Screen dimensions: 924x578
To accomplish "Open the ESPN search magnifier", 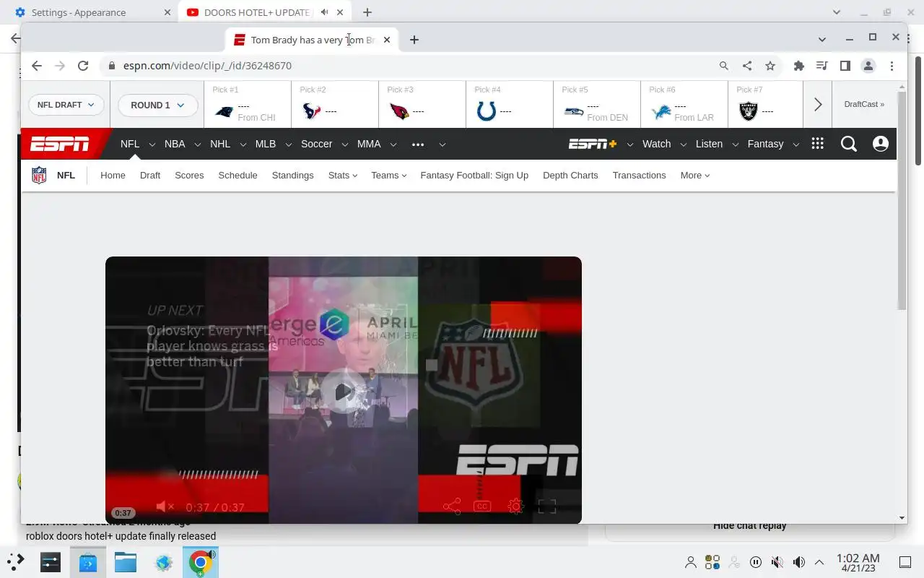I will pos(849,144).
